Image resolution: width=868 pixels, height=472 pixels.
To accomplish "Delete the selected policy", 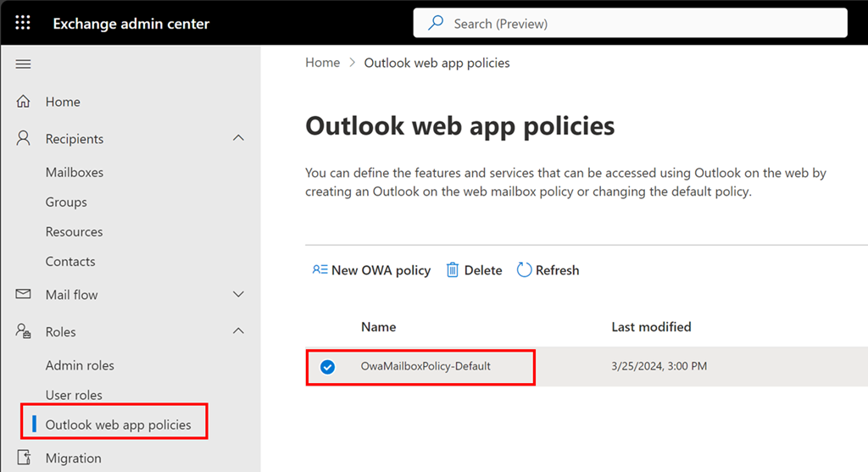I will click(474, 270).
